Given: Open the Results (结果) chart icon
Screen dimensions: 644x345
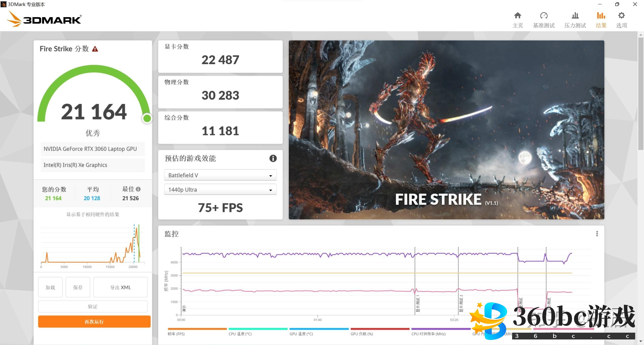Looking at the screenshot, I should point(601,16).
